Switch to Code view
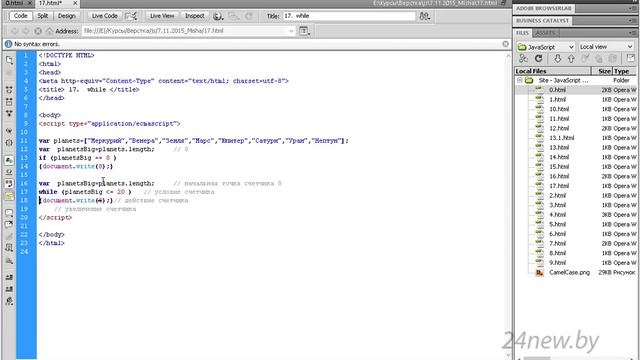The image size is (640, 360). [x=20, y=16]
